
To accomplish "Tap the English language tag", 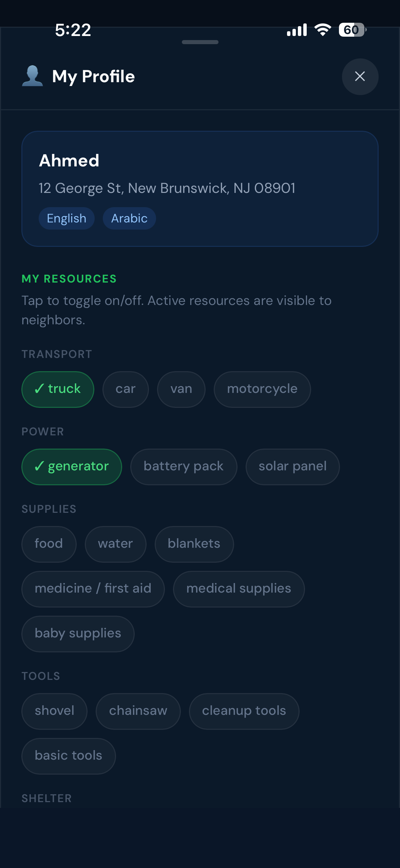I will [x=66, y=218].
